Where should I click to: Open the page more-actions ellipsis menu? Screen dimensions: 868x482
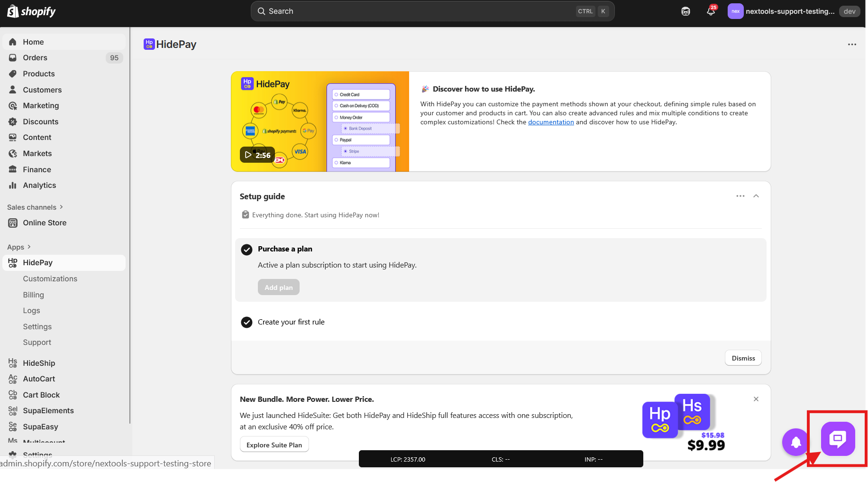852,45
